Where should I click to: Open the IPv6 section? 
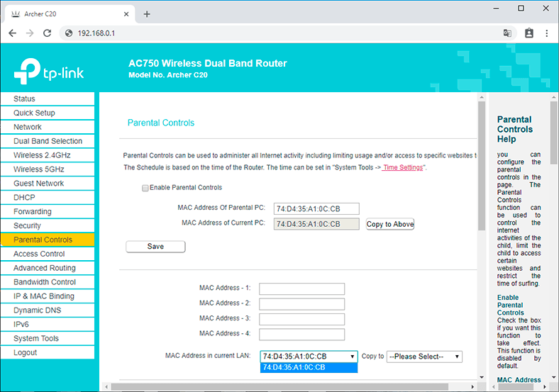coord(48,324)
